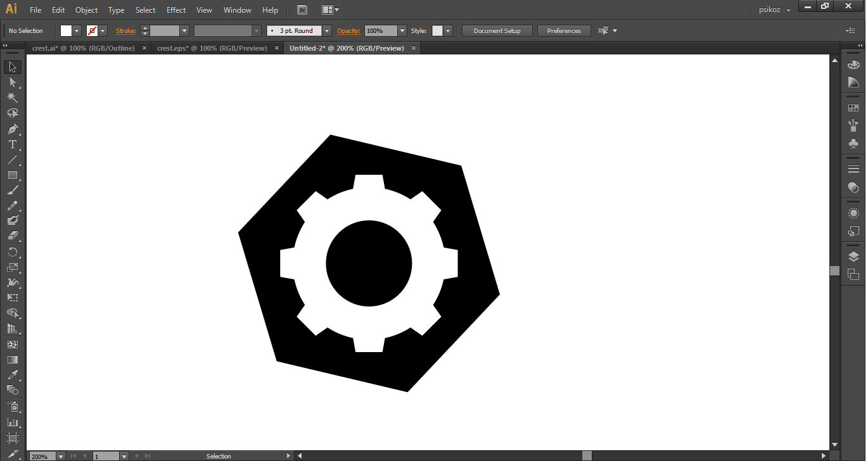Show the Stroke panel
The height and width of the screenshot is (461, 868).
coord(853,169)
